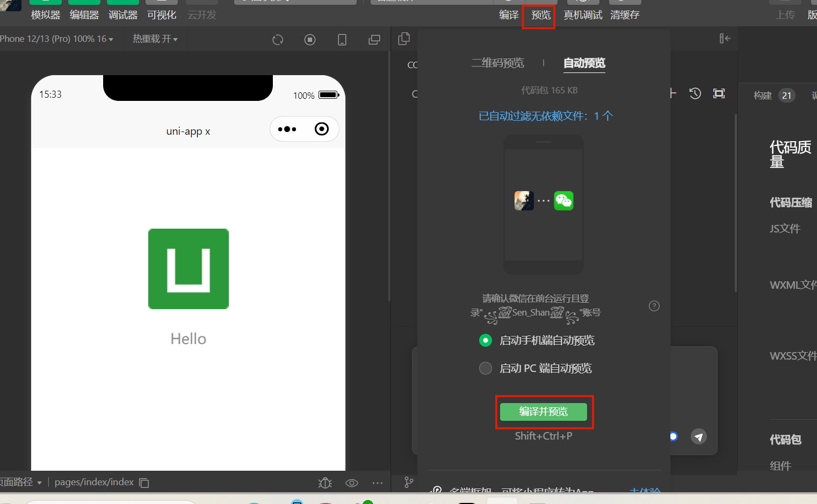
Task: Click the WeChat icon in the phone preview
Action: pos(563,201)
